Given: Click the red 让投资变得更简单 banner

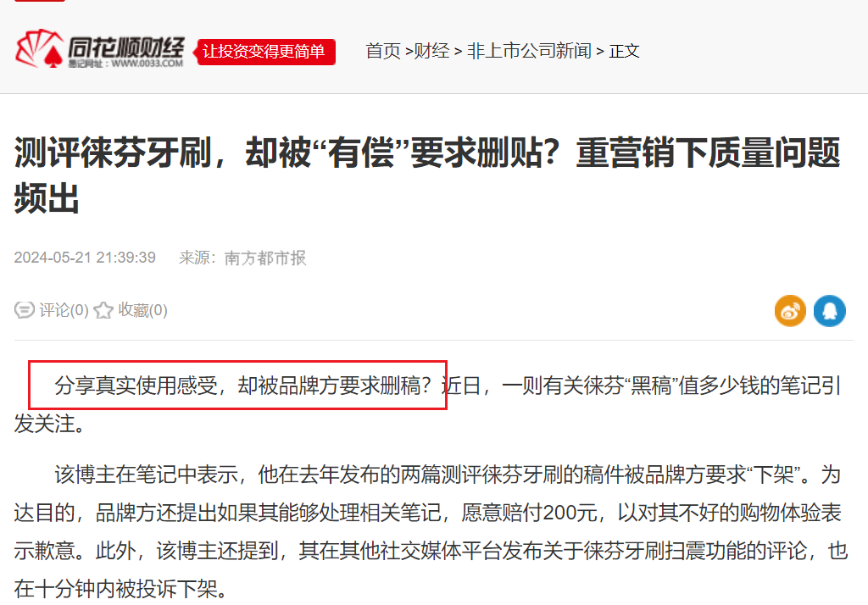Looking at the screenshot, I should pyautogui.click(x=264, y=52).
